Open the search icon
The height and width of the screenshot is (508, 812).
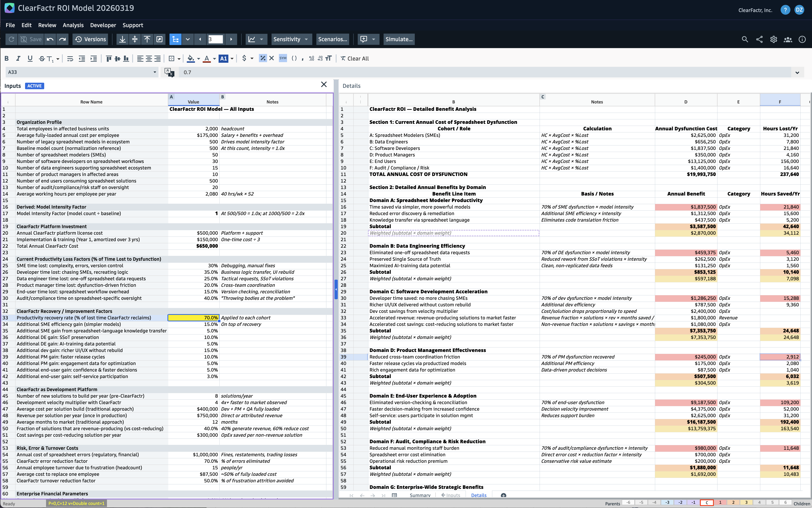[745, 39]
